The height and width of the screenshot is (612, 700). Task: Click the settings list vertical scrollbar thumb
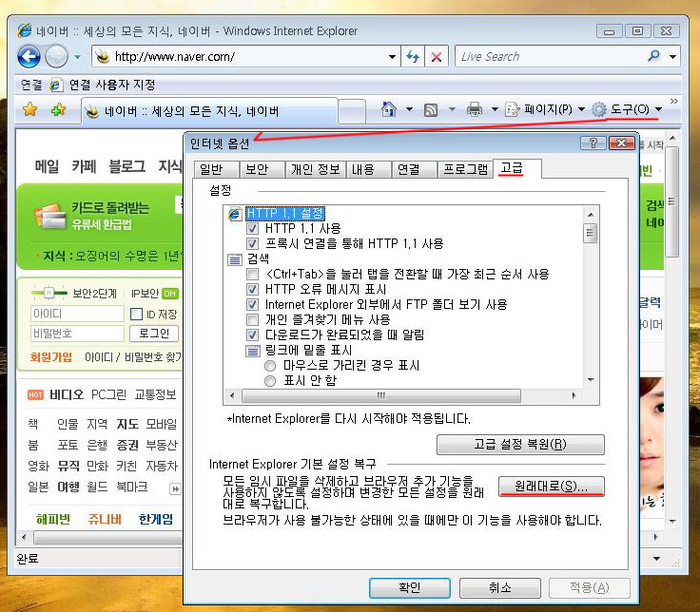point(591,233)
